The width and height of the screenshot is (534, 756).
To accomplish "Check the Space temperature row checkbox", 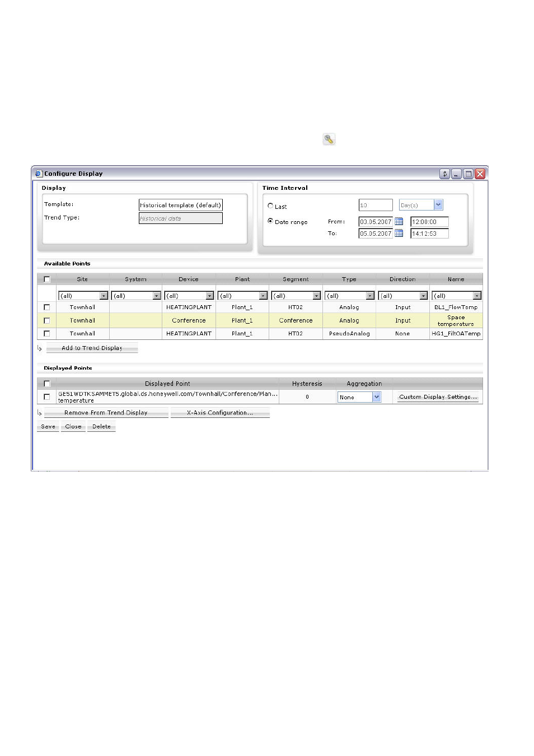I will (x=47, y=320).
